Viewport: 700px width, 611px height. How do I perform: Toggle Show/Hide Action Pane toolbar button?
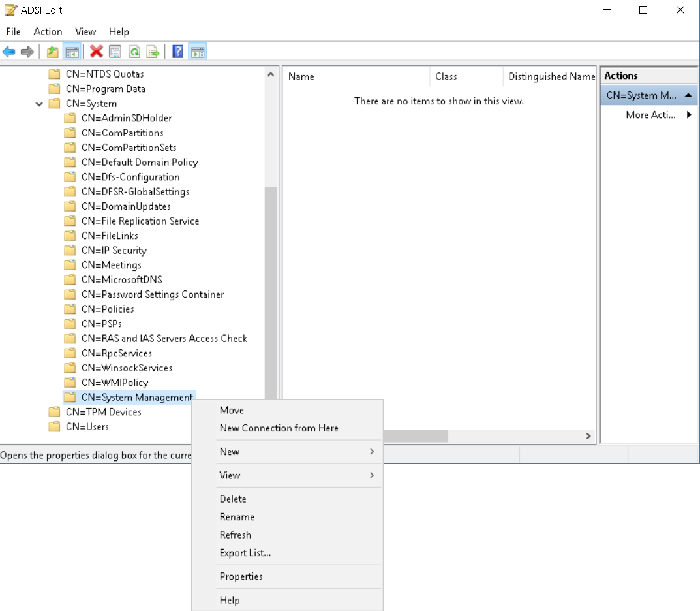point(197,52)
